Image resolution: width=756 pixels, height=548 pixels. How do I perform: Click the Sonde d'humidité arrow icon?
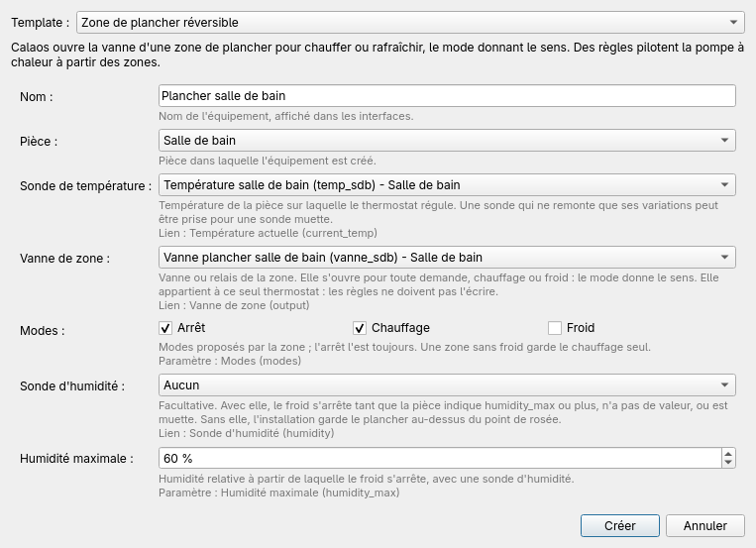pos(724,384)
